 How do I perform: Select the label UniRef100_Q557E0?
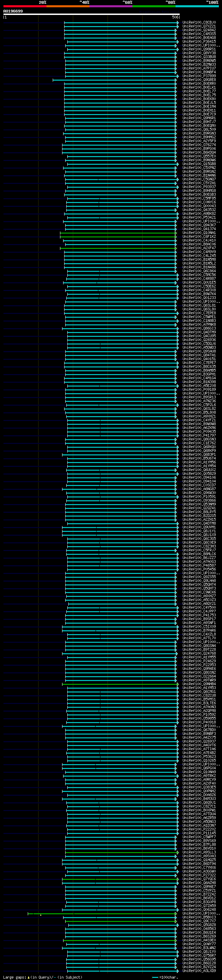click(x=199, y=156)
